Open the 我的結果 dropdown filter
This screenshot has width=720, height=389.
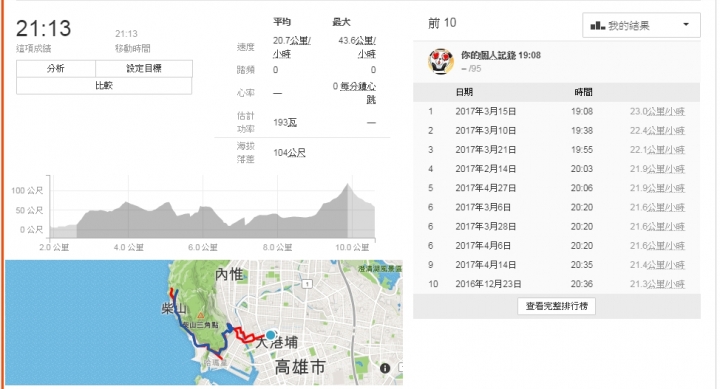641,25
